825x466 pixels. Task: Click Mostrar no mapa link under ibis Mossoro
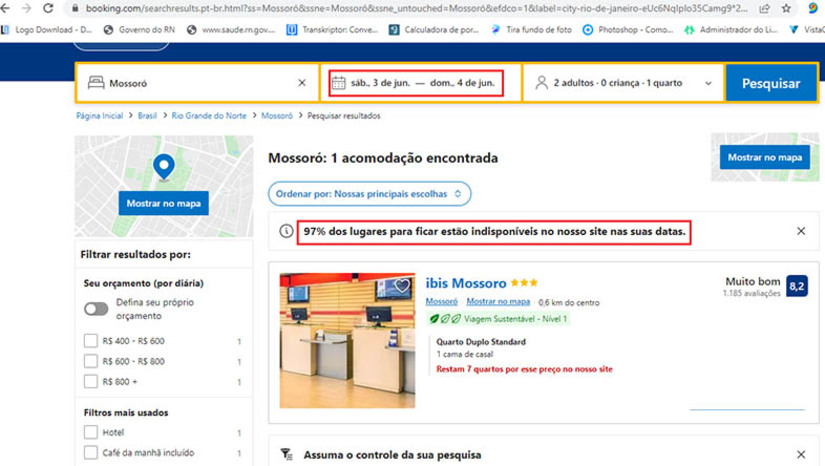498,301
